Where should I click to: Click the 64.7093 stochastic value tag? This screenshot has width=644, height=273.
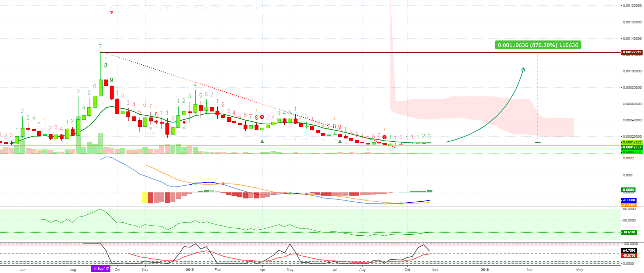click(629, 251)
